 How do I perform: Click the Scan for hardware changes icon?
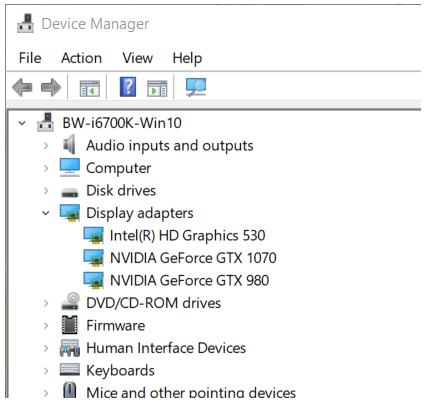[x=196, y=87]
